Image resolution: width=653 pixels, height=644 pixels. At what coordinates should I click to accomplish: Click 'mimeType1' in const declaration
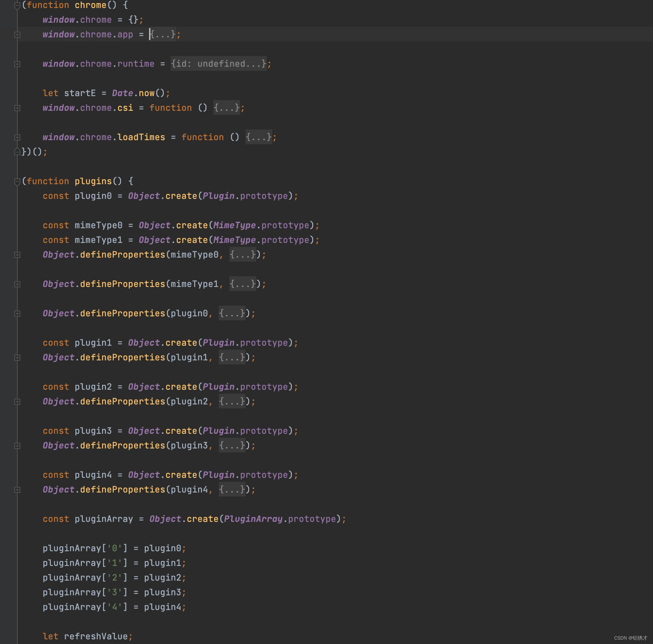[x=98, y=240]
